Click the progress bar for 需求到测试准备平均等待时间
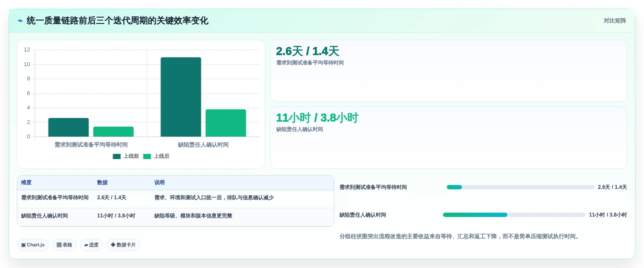Screen dimensions: 644x268 pyautogui.click(x=521, y=187)
